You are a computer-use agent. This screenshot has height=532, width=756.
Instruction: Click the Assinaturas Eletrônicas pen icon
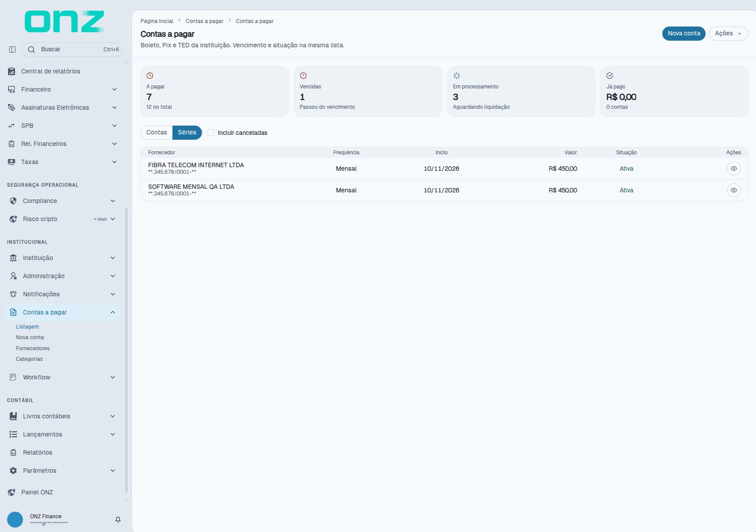[x=11, y=107]
